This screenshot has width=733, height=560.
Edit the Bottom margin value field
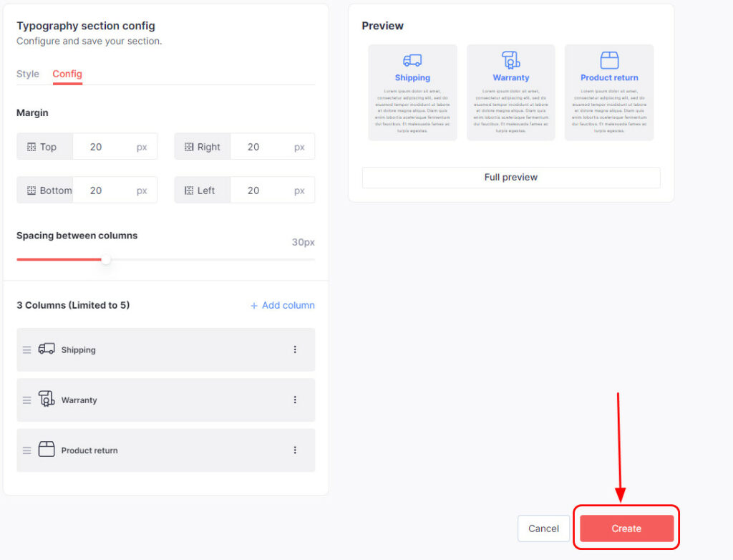(x=115, y=190)
